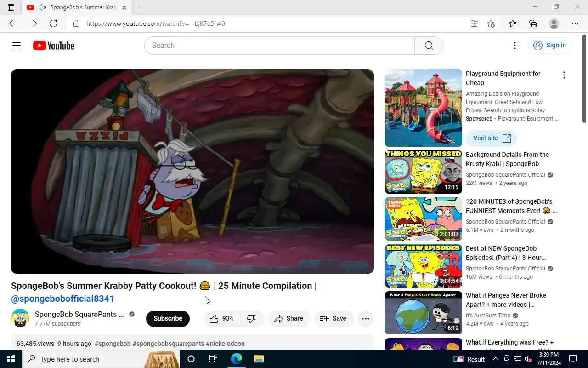Open the #spongebobsquarepants hashtag
The image size is (588, 368).
168,344
